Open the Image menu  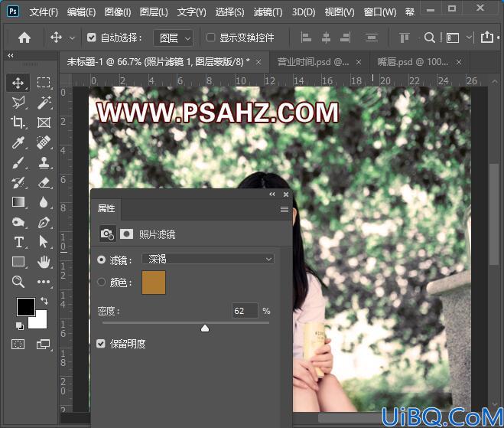click(x=118, y=12)
